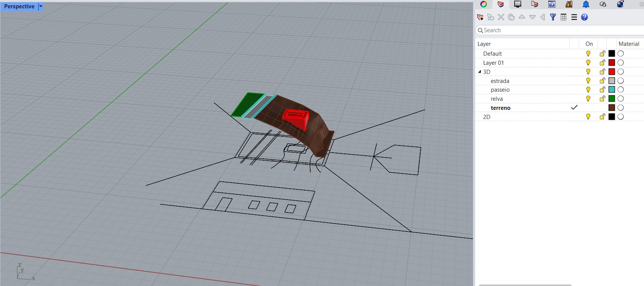This screenshot has height=286, width=644.
Task: Change Layer 01 dark red color swatch
Action: point(612,63)
